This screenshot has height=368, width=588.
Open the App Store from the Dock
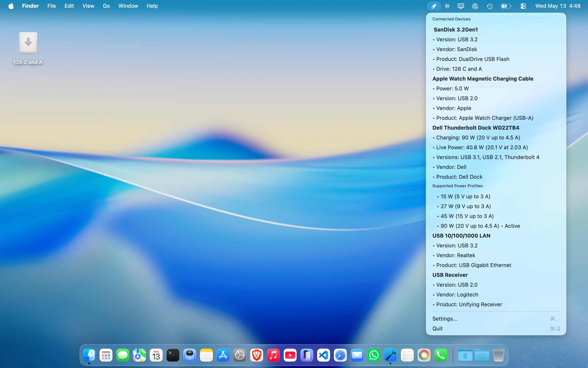pos(223,355)
